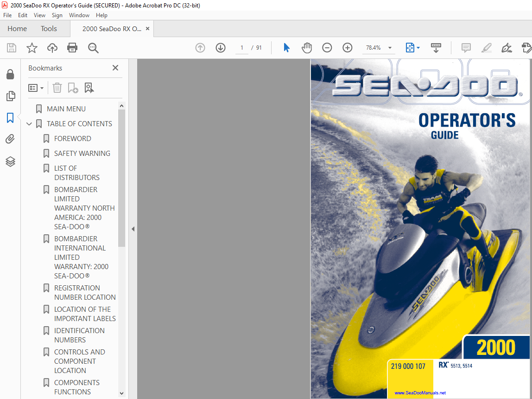The height and width of the screenshot is (399, 532).
Task: Open the www.SeaDooManuals.net link
Action: [420, 393]
